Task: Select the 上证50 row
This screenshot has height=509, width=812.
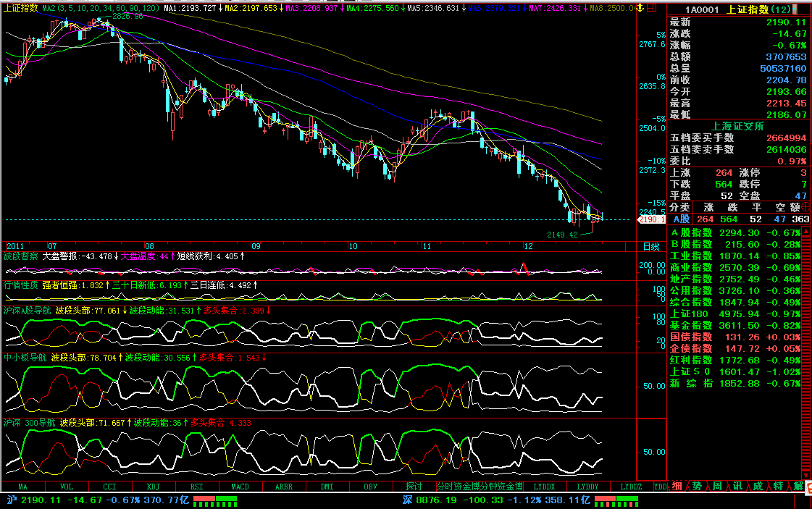Action: coord(735,371)
